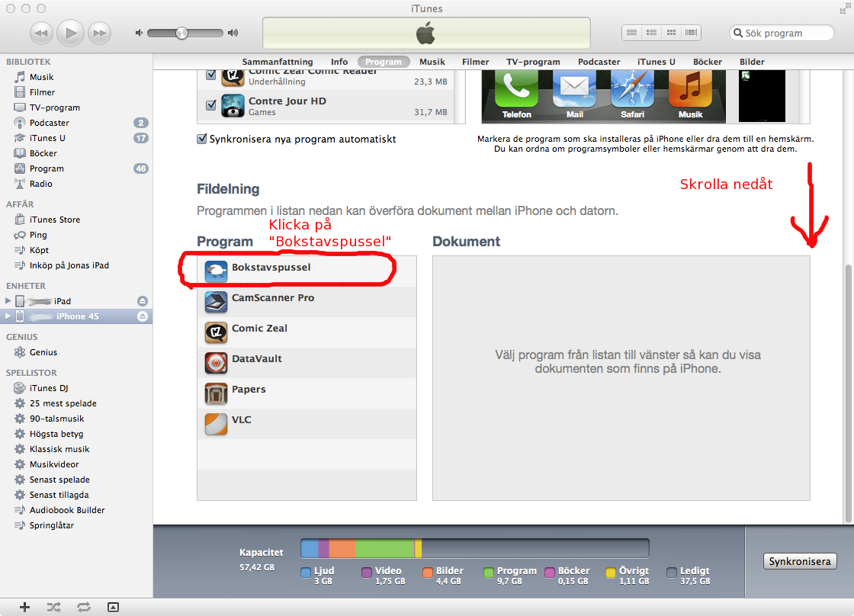Eject the iPad device
The width and height of the screenshot is (854, 616).
point(142,300)
